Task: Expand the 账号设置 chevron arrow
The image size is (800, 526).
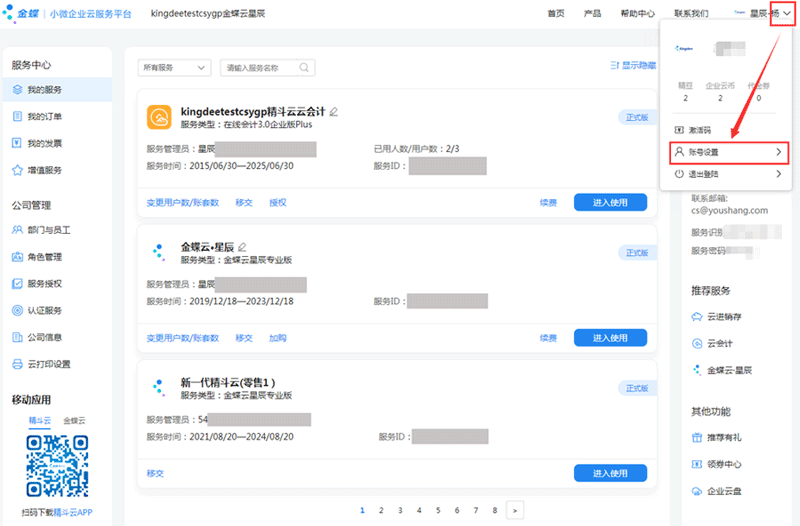Action: pyautogui.click(x=779, y=152)
